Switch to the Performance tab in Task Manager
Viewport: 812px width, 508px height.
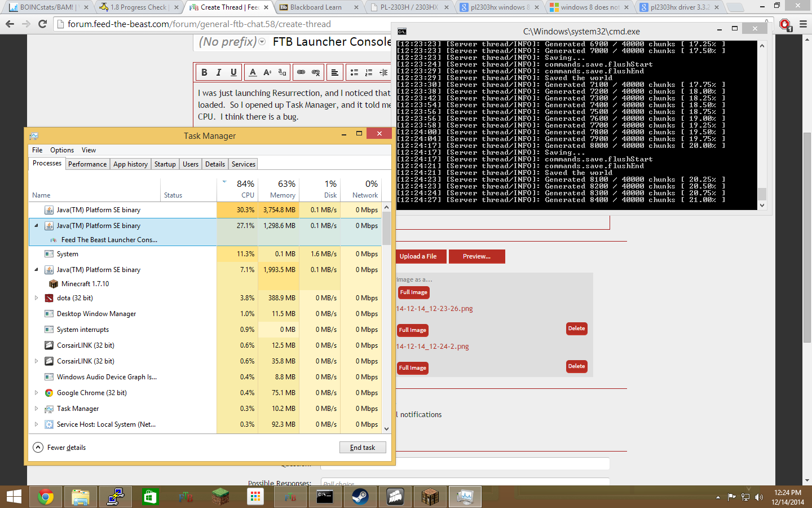tap(87, 164)
